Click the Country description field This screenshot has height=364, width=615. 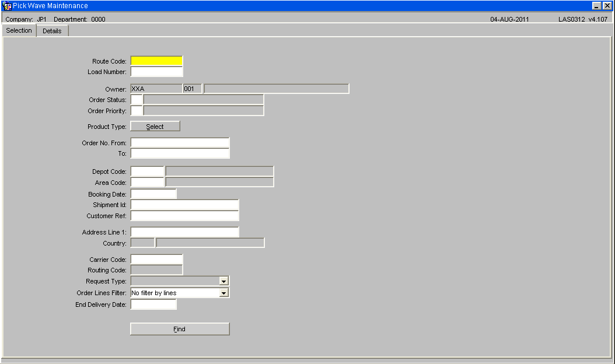pyautogui.click(x=210, y=243)
